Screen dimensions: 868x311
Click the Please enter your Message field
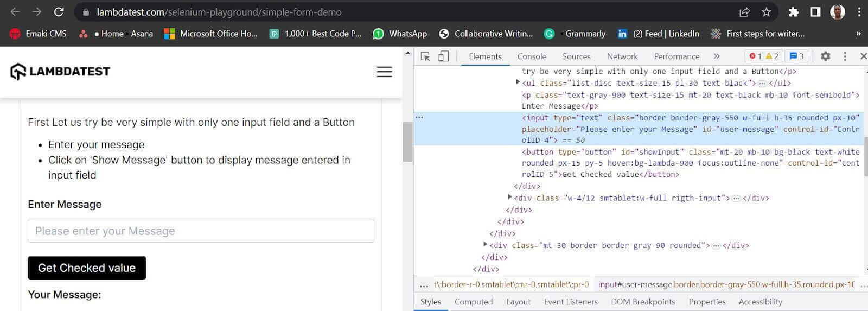201,231
